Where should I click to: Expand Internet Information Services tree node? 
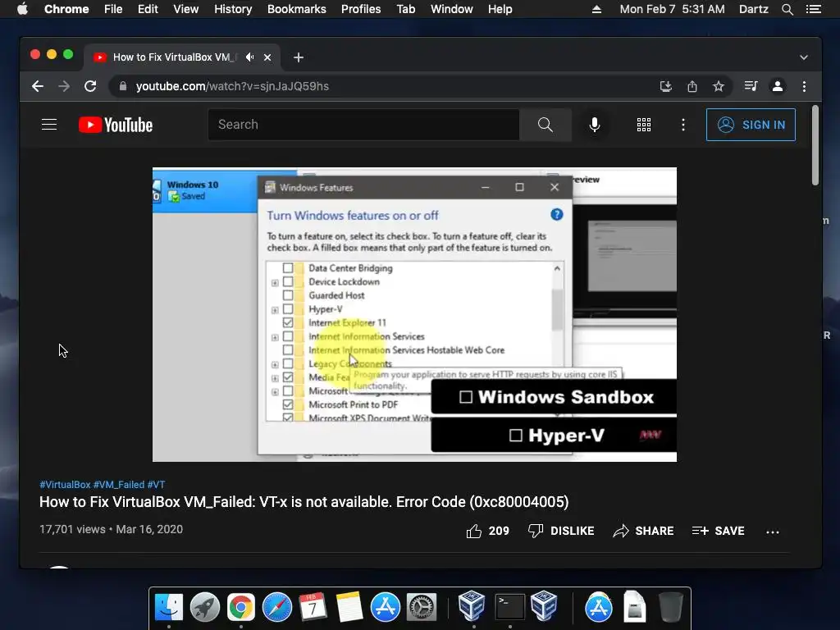pyautogui.click(x=275, y=337)
